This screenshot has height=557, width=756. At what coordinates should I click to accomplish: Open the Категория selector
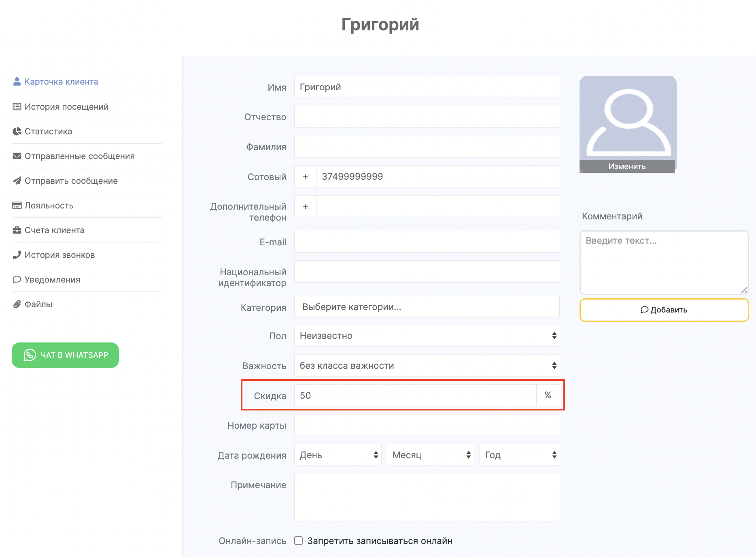tap(427, 307)
